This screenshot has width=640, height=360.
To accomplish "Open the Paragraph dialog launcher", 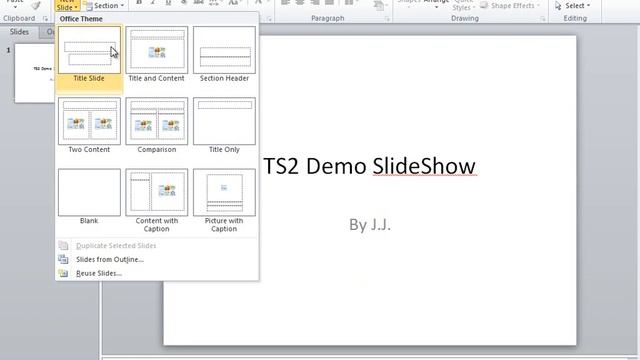I will click(387, 18).
